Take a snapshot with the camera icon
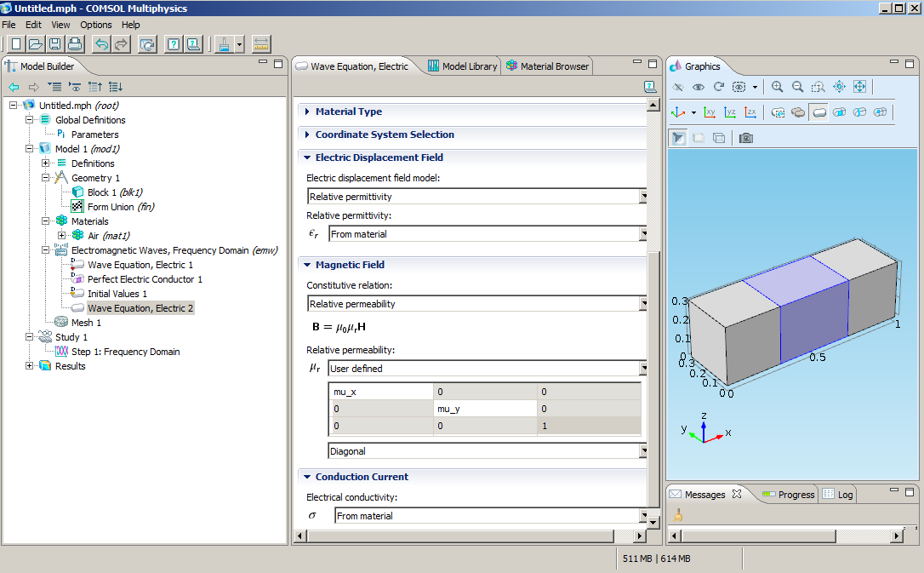 [x=746, y=138]
